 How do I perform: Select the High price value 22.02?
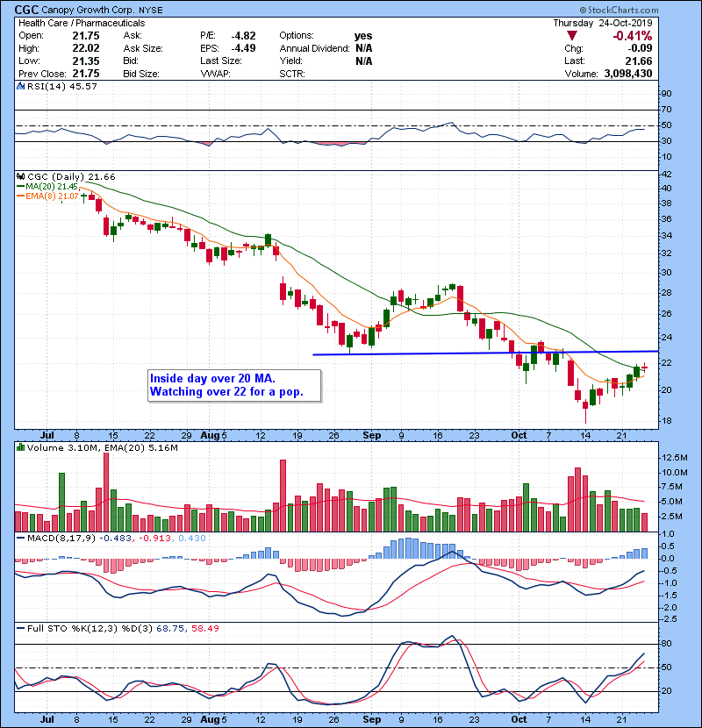point(86,48)
